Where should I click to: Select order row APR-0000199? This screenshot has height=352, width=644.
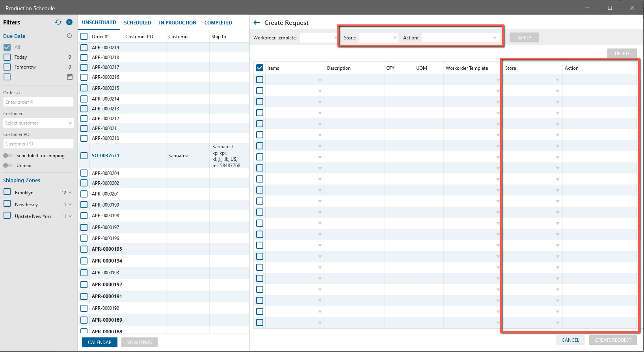pos(164,205)
